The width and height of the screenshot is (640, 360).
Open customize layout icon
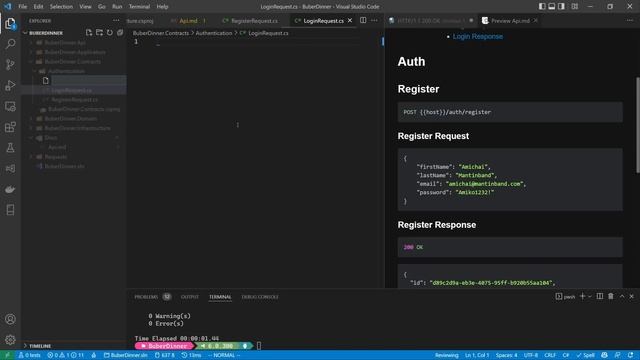tap(574, 7)
